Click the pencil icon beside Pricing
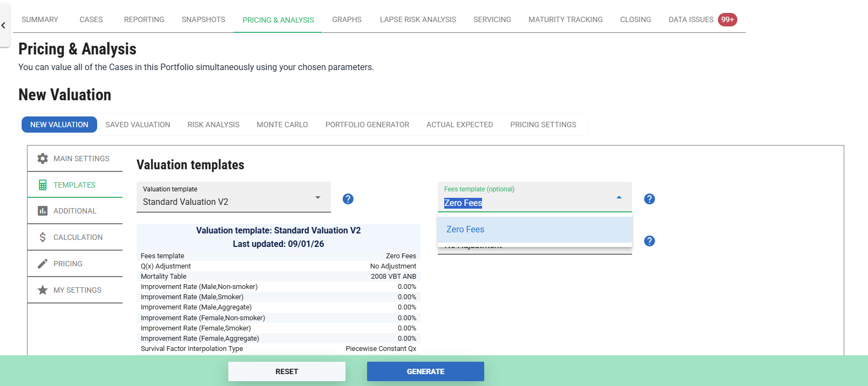 coord(43,264)
